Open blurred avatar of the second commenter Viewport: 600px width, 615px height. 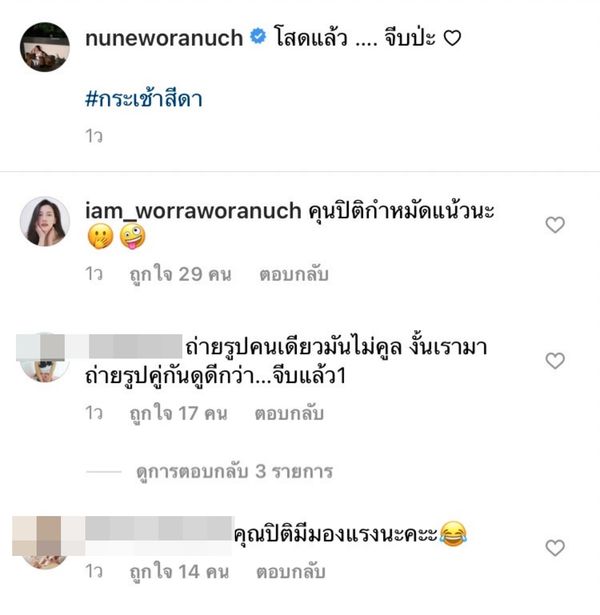click(x=43, y=358)
